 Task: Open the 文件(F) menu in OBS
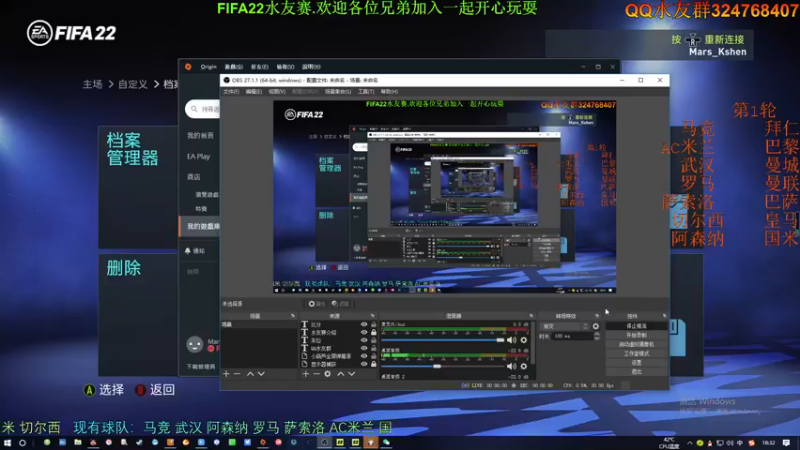[x=231, y=92]
